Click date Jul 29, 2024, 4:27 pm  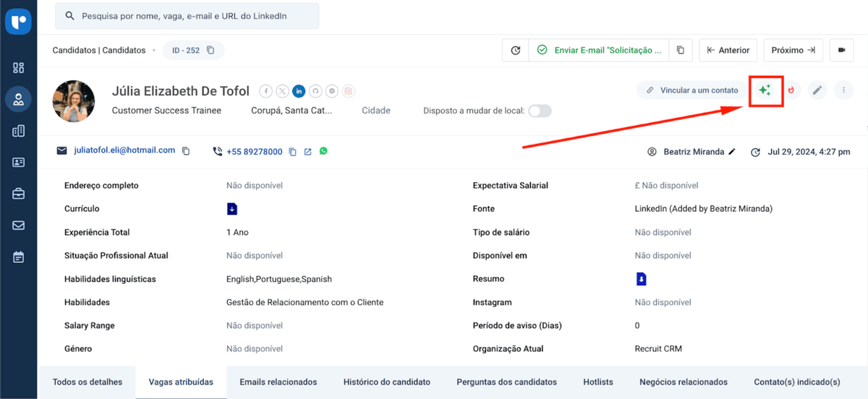[x=809, y=152]
